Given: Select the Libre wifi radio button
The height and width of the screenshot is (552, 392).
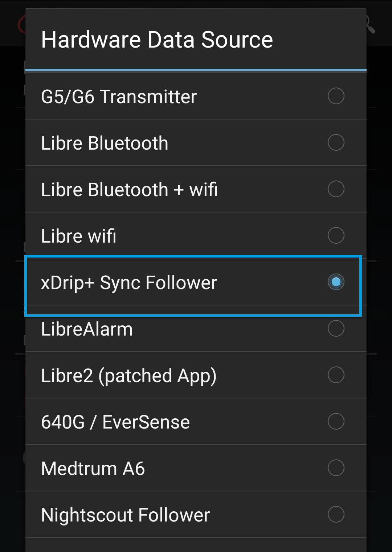Looking at the screenshot, I should pyautogui.click(x=335, y=235).
